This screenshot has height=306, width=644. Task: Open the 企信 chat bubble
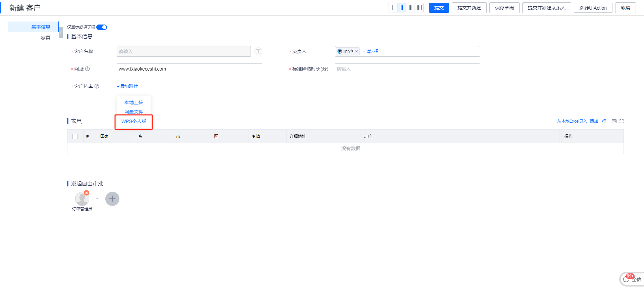pyautogui.click(x=632, y=279)
